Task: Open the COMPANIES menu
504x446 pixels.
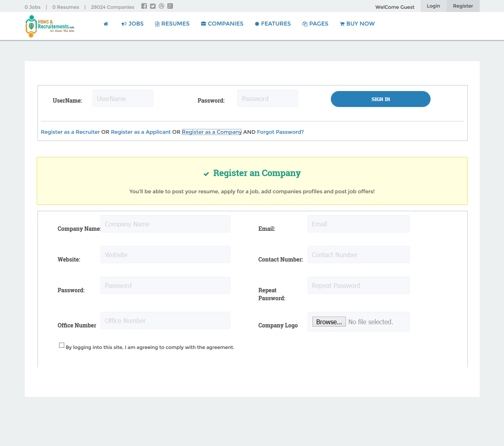Action: [x=222, y=24]
